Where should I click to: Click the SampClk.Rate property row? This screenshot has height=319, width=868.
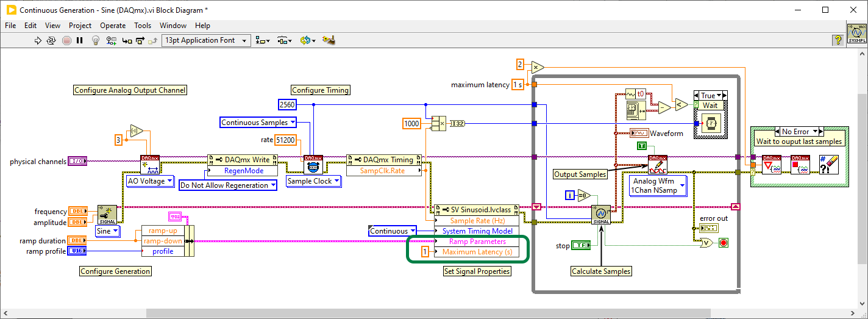(x=384, y=171)
